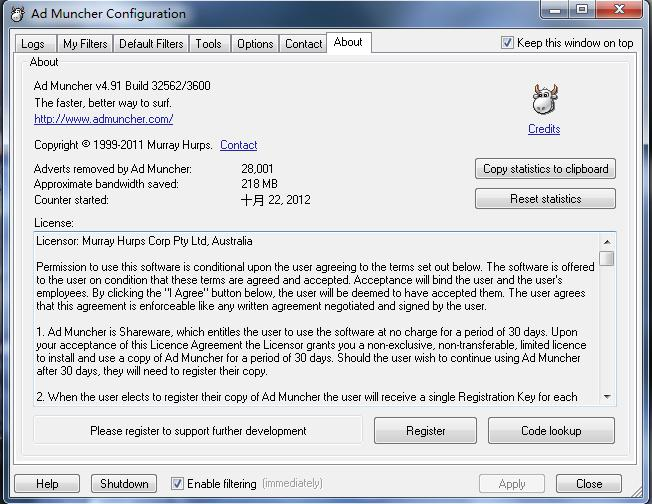
Task: Click the counter started date value
Action: (x=275, y=200)
